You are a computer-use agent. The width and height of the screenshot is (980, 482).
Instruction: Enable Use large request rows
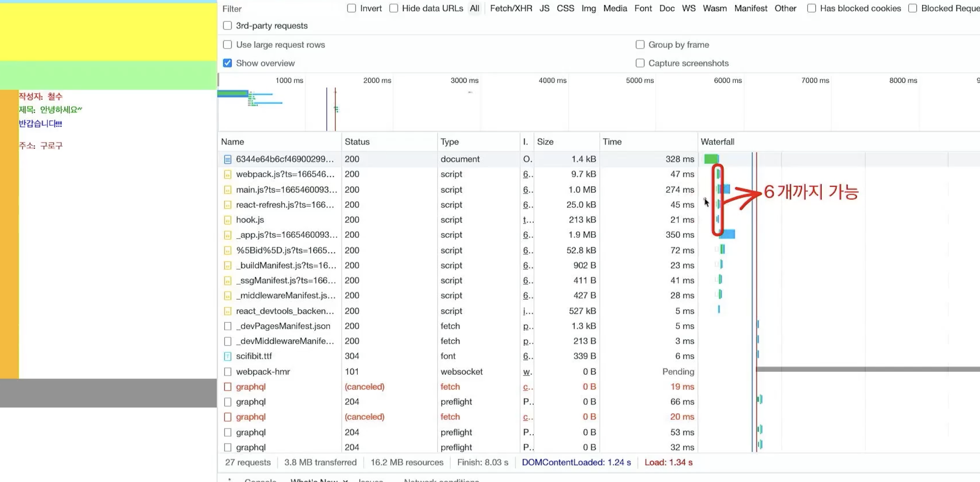tap(227, 45)
